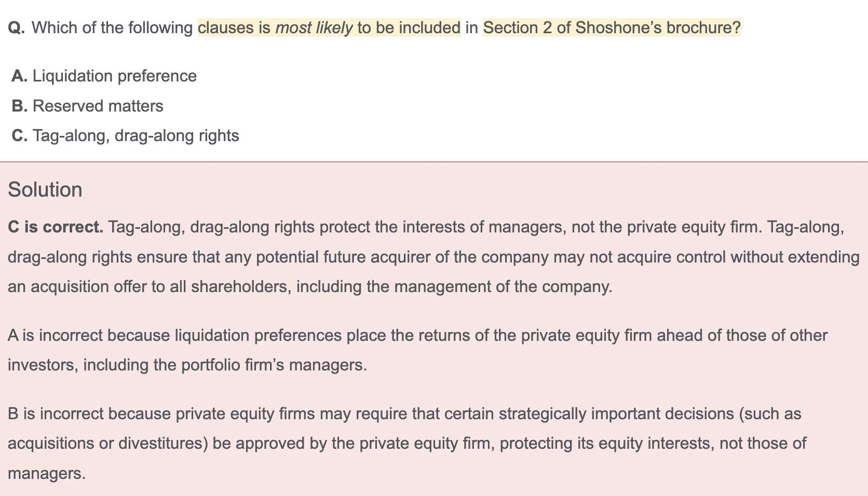Choose answer text "Tag-along, drag-along rights"
This screenshot has height=496, width=868.
click(135, 136)
